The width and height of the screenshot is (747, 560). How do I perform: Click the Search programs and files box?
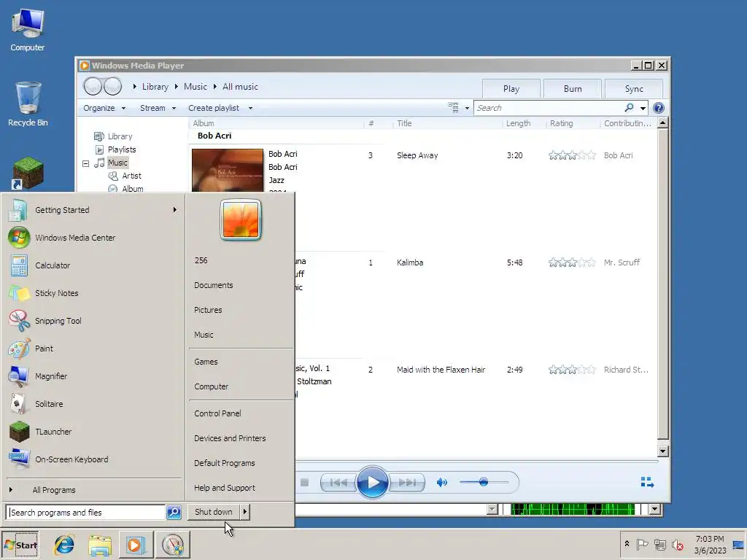(x=86, y=513)
